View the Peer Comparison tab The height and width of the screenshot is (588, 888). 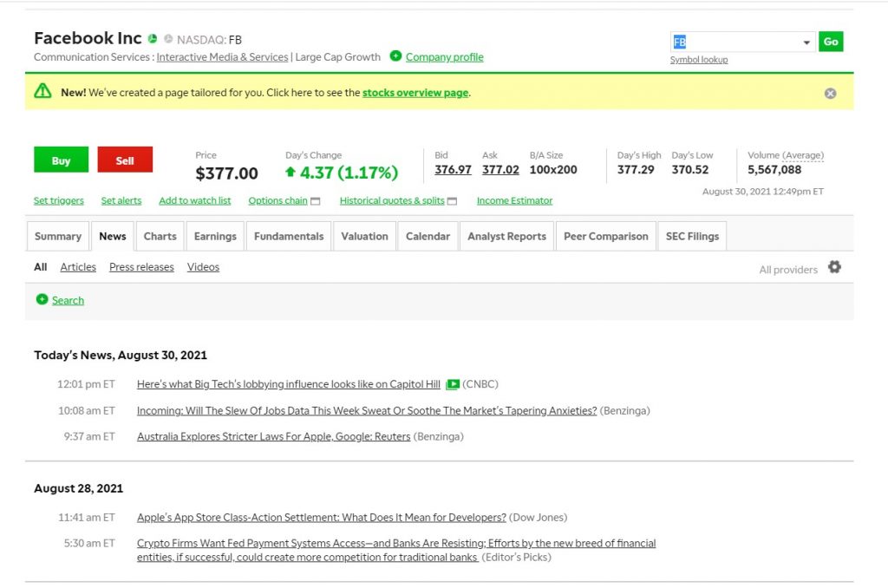tap(606, 236)
